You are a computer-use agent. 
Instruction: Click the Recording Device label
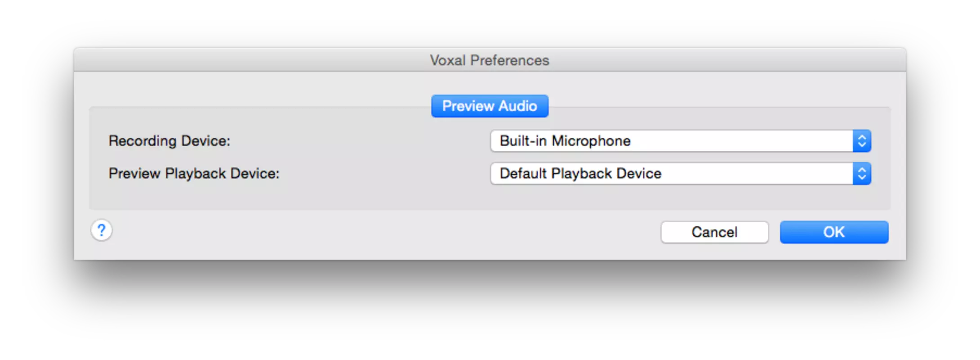tap(169, 141)
